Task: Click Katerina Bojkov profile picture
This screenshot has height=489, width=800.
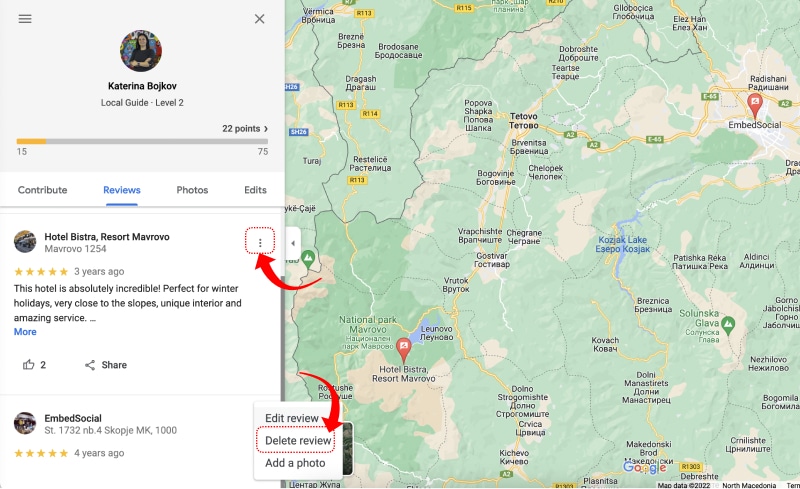Action: coord(141,51)
